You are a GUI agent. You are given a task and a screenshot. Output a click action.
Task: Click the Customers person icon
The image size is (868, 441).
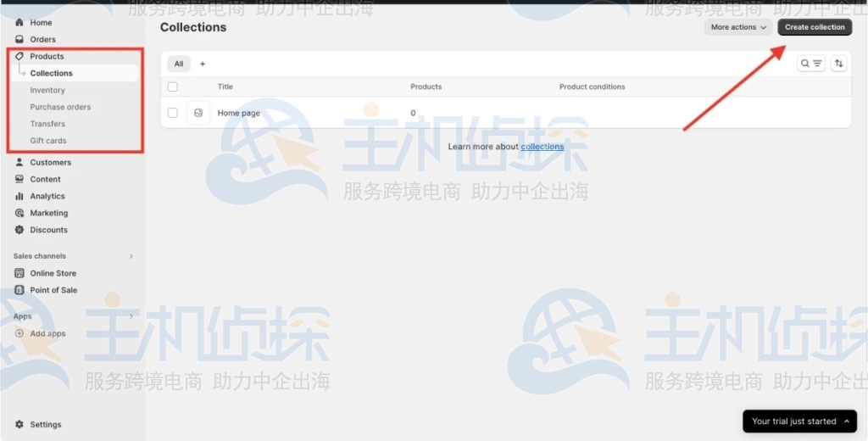pyautogui.click(x=19, y=162)
